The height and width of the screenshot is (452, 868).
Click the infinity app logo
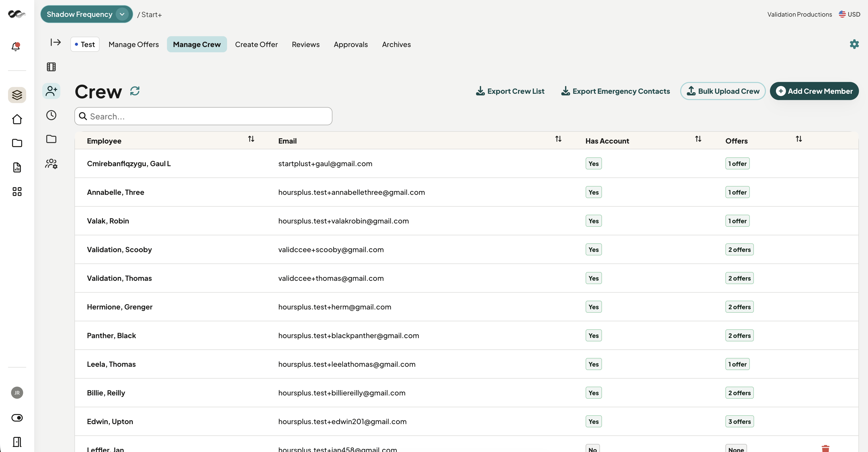(x=17, y=14)
